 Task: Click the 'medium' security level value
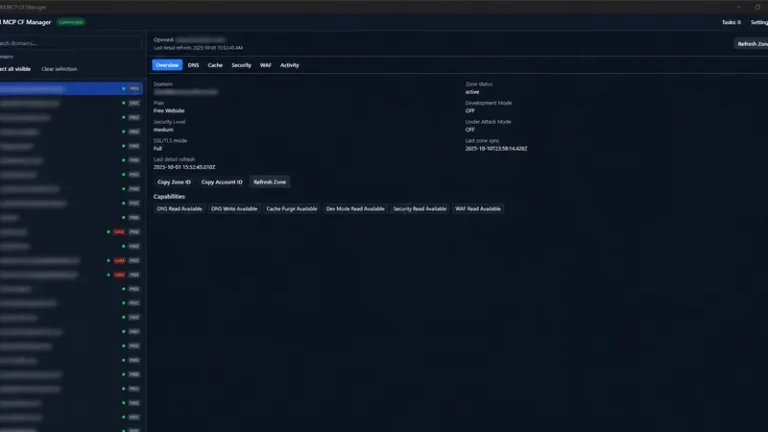pos(164,130)
